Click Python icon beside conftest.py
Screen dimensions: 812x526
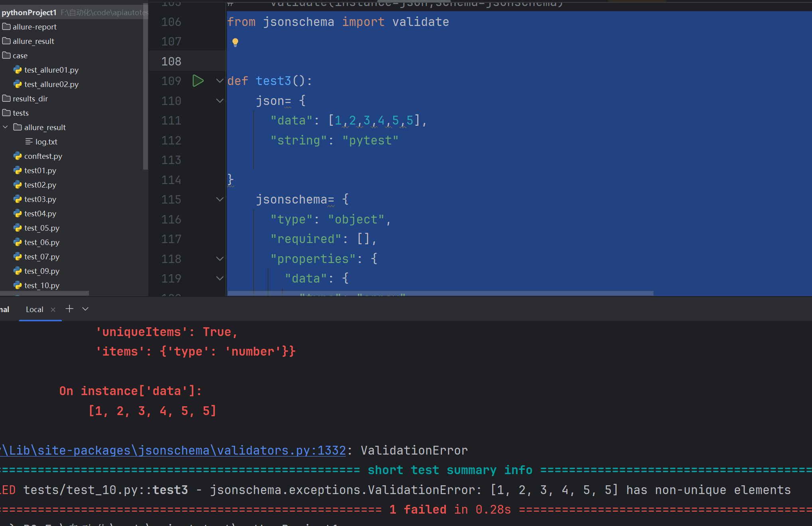click(18, 156)
